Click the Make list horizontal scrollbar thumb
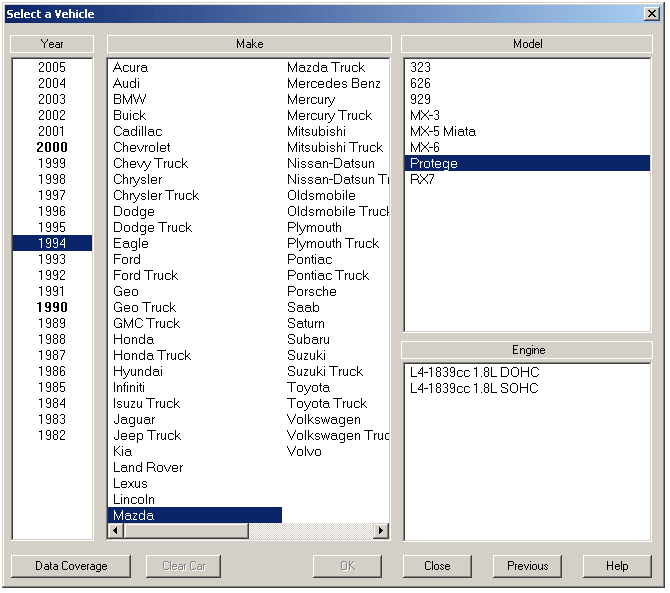Viewport: 670px width, 593px height. tap(186, 531)
